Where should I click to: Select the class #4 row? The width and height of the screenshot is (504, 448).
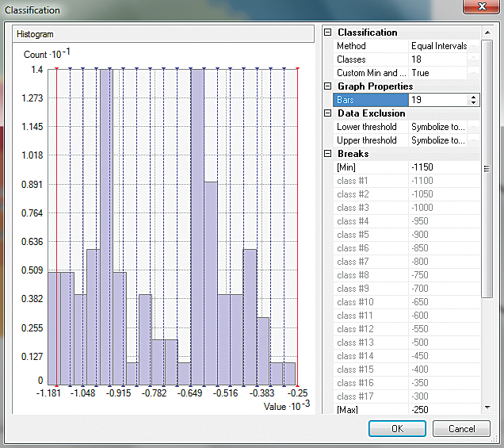(x=407, y=221)
